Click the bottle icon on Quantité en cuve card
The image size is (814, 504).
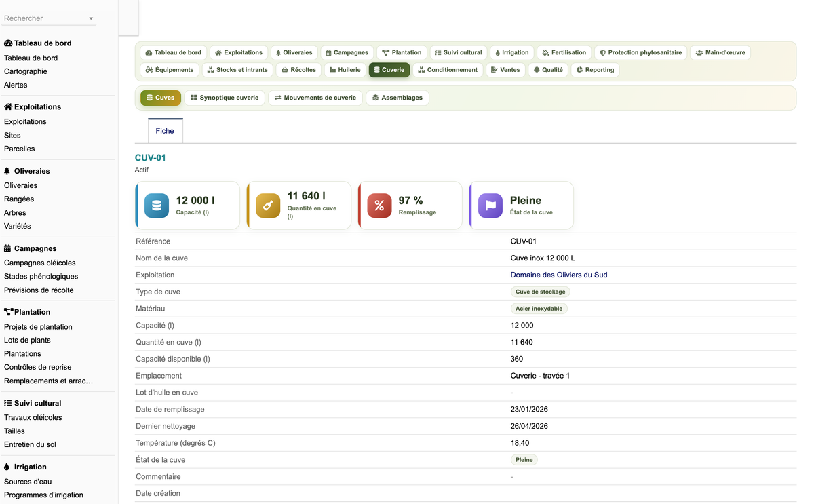268,206
